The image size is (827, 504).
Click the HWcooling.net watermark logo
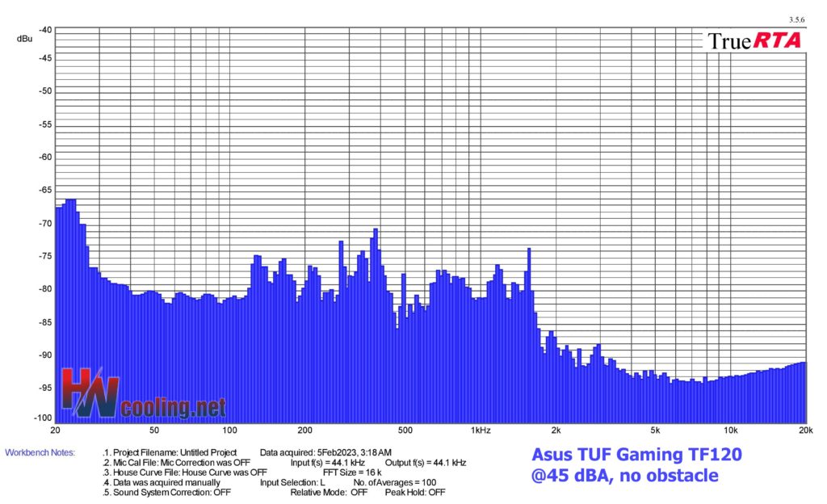(144, 394)
